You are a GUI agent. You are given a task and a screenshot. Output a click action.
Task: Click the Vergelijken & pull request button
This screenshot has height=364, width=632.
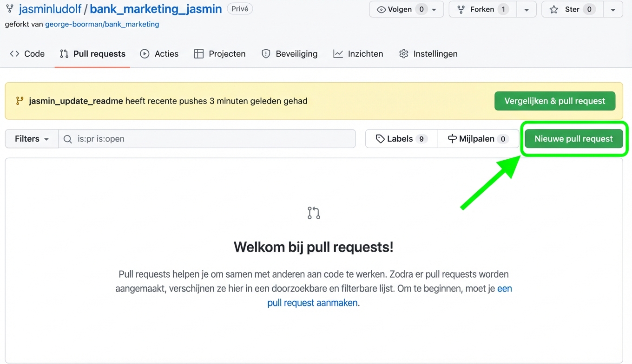pyautogui.click(x=554, y=101)
